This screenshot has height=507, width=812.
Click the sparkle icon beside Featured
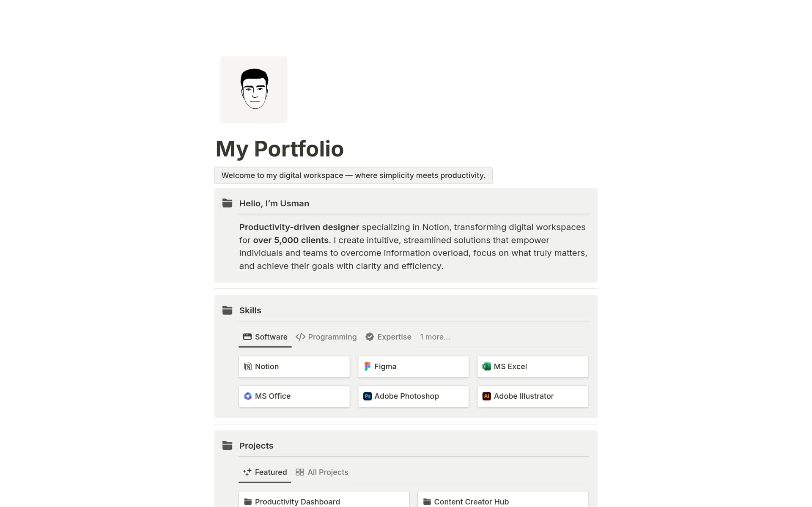point(247,472)
